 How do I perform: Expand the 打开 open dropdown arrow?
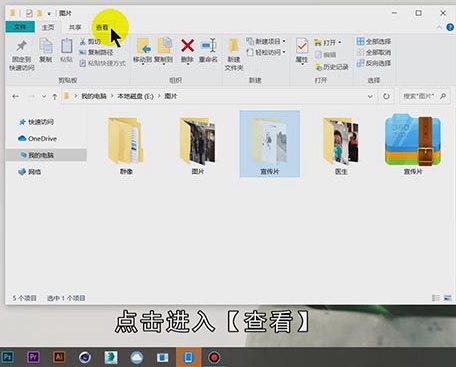point(340,43)
